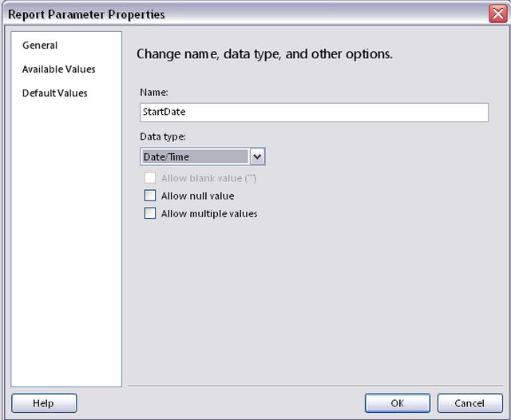This screenshot has width=511, height=420.
Task: Select the General page
Action: click(x=40, y=46)
